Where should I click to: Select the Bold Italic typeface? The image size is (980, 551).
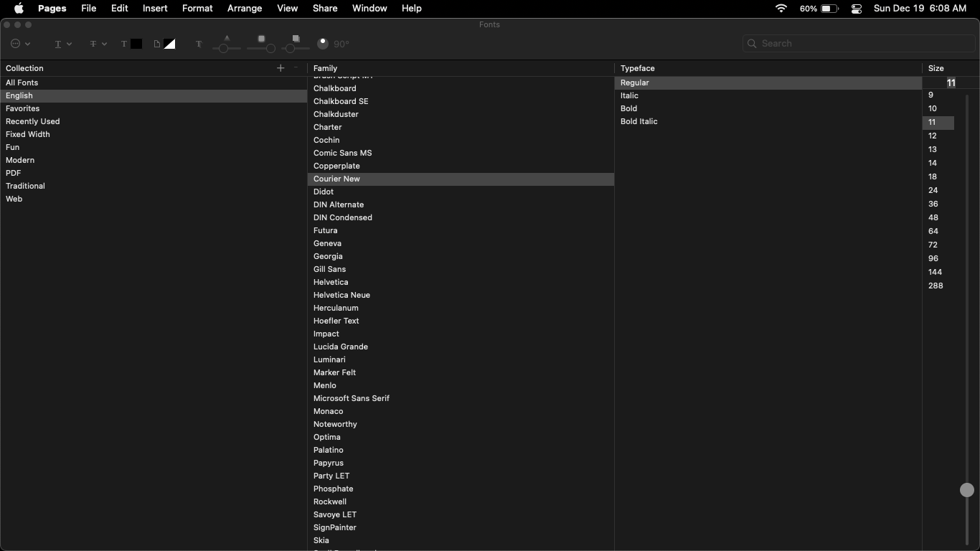click(x=768, y=121)
